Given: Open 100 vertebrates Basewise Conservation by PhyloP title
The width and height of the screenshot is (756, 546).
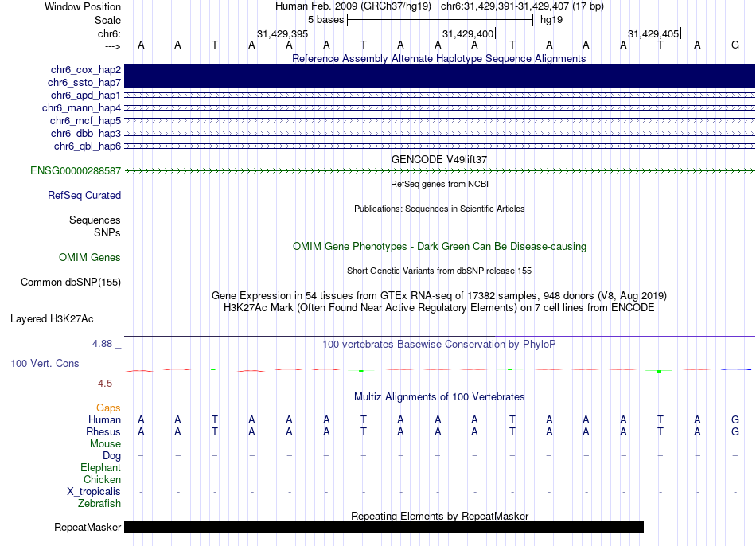Looking at the screenshot, I should 439,345.
